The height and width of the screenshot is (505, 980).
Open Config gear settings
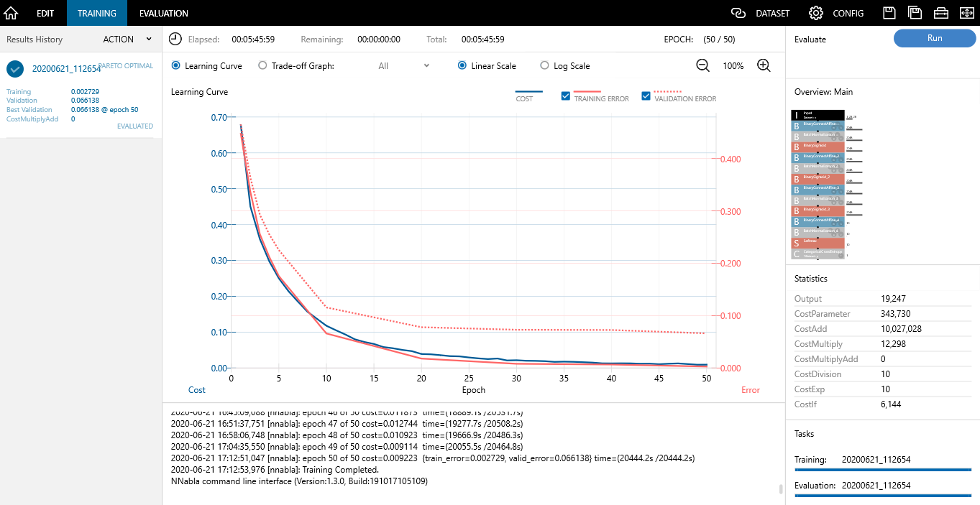tap(815, 13)
